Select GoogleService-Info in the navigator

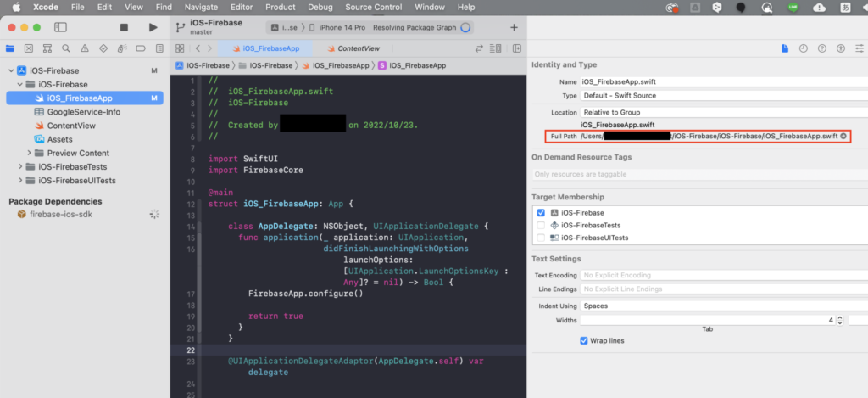[x=83, y=112]
